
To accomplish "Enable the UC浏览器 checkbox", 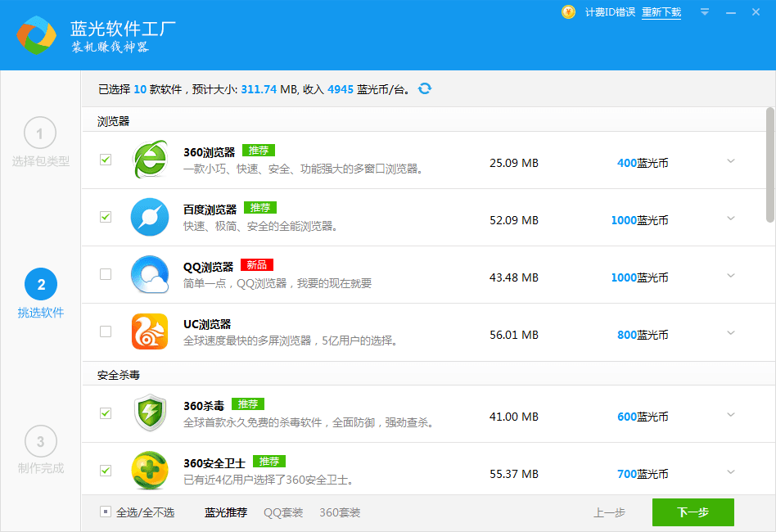I will [x=106, y=331].
